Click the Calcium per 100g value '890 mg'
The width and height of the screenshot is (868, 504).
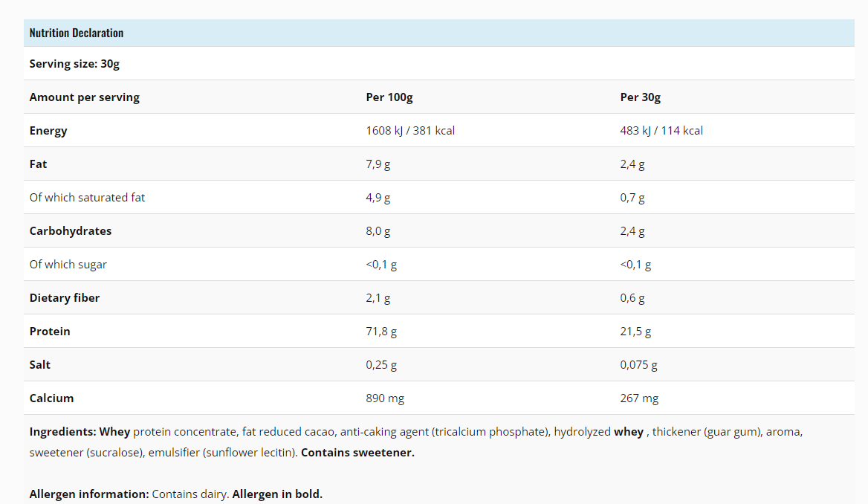(385, 398)
